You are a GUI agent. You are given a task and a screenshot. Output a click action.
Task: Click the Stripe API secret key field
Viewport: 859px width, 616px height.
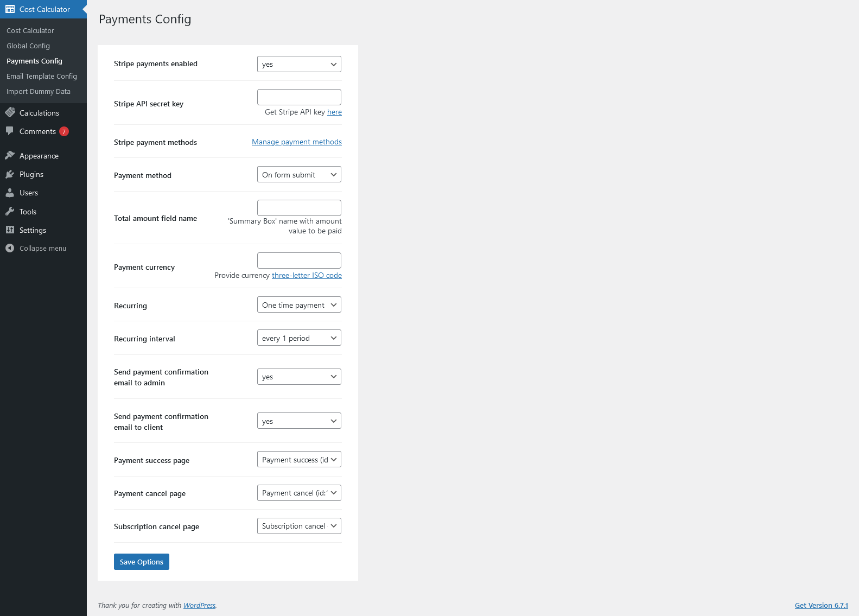coord(299,97)
